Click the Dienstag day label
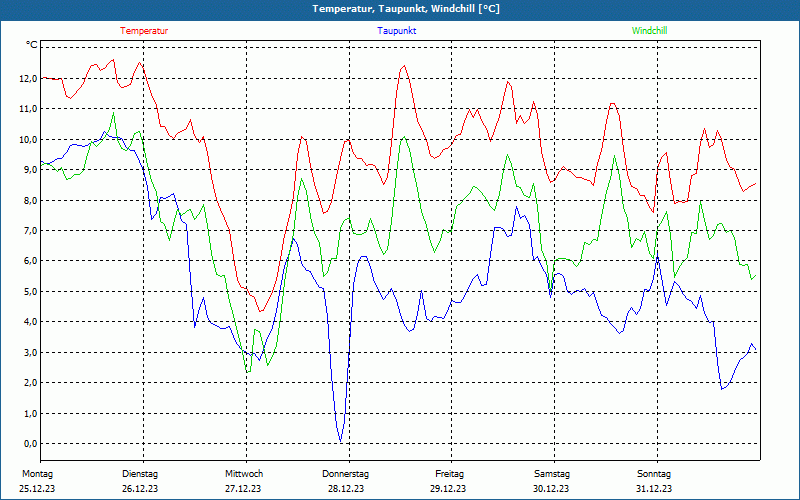The width and height of the screenshot is (800, 500). coord(140,474)
